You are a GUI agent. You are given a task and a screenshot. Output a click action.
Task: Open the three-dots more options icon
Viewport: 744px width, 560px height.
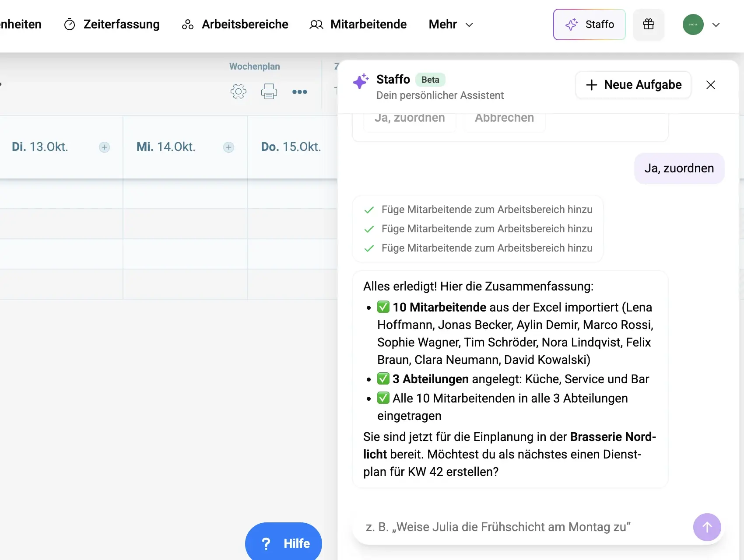coord(300,92)
